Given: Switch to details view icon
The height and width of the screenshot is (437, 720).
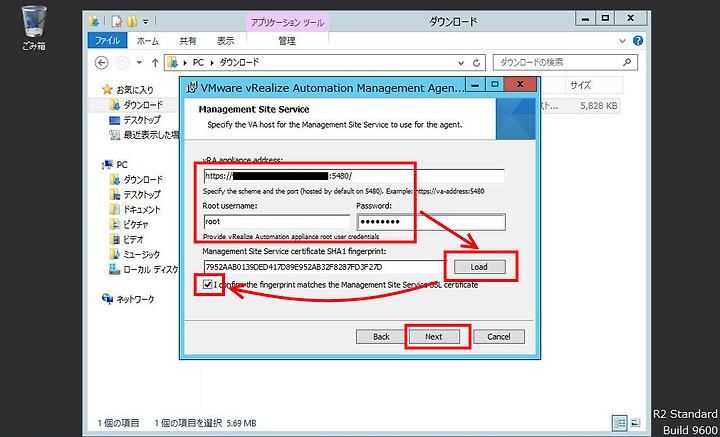Looking at the screenshot, I should [x=620, y=422].
